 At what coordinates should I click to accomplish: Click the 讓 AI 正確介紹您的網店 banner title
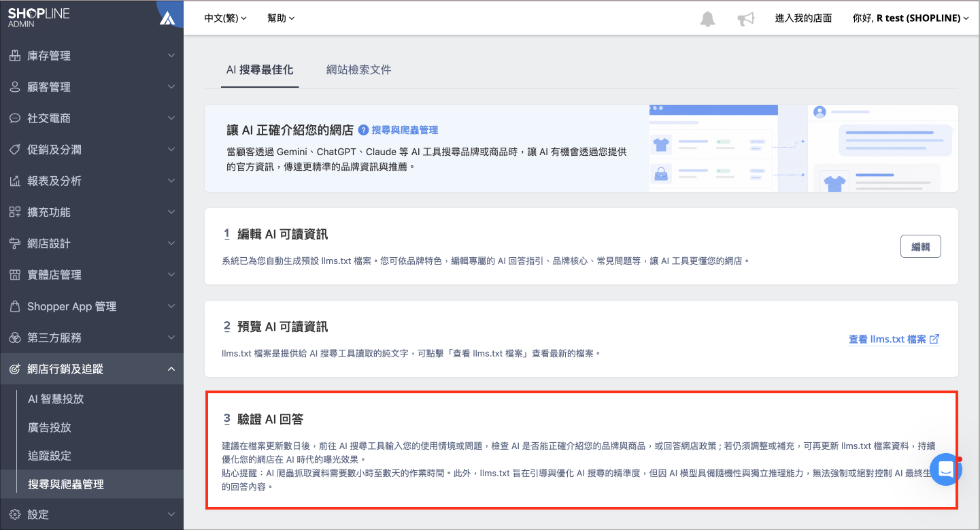[290, 130]
